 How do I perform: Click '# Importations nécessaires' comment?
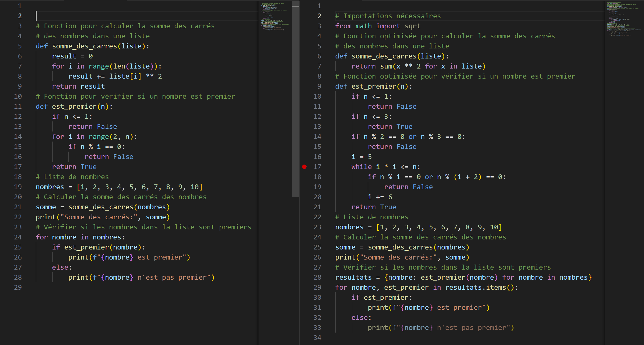(x=388, y=16)
